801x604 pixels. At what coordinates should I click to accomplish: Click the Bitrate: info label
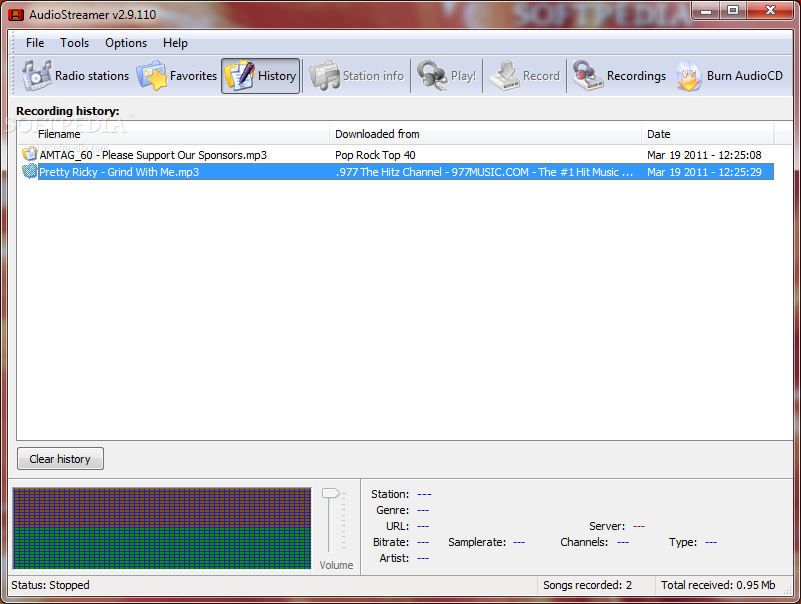point(391,542)
